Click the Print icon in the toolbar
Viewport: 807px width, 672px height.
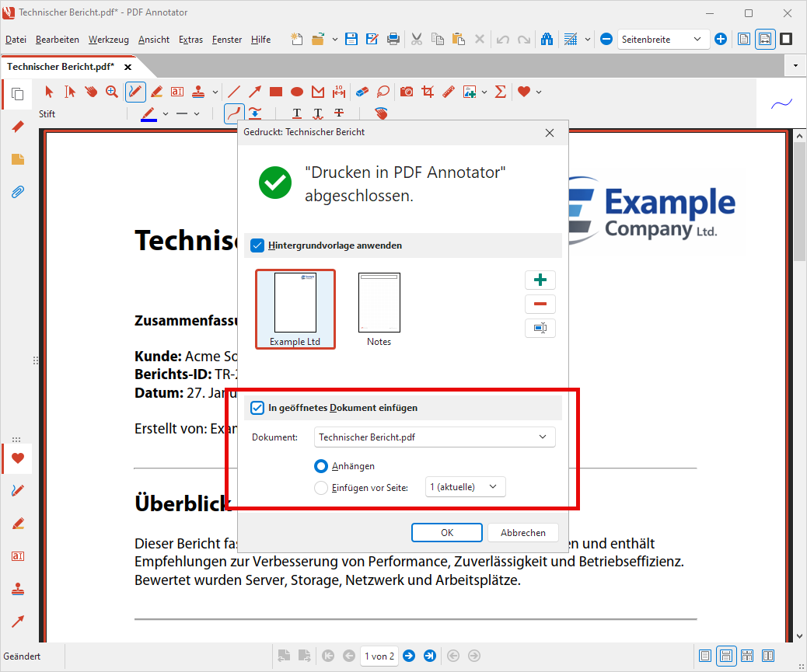coord(394,39)
